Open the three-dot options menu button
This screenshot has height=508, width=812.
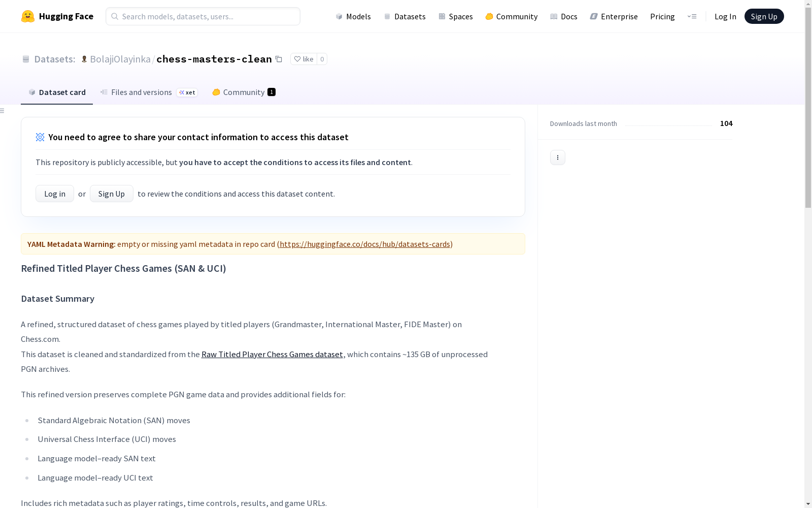pyautogui.click(x=558, y=157)
